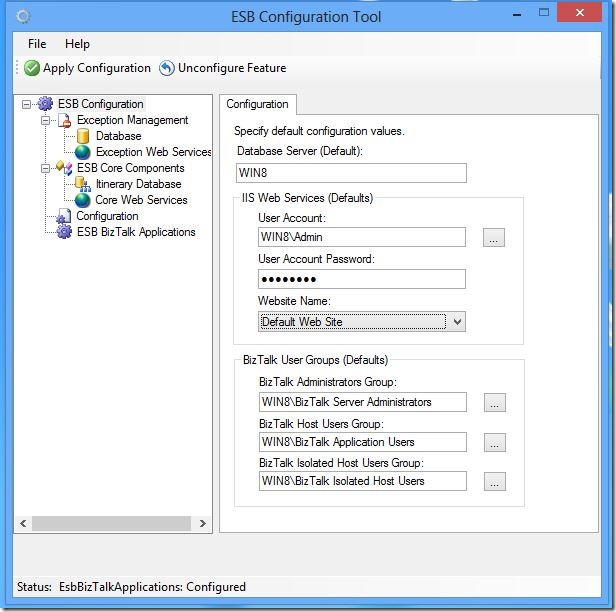Click the BizTalk Administrators Group field

pos(363,402)
